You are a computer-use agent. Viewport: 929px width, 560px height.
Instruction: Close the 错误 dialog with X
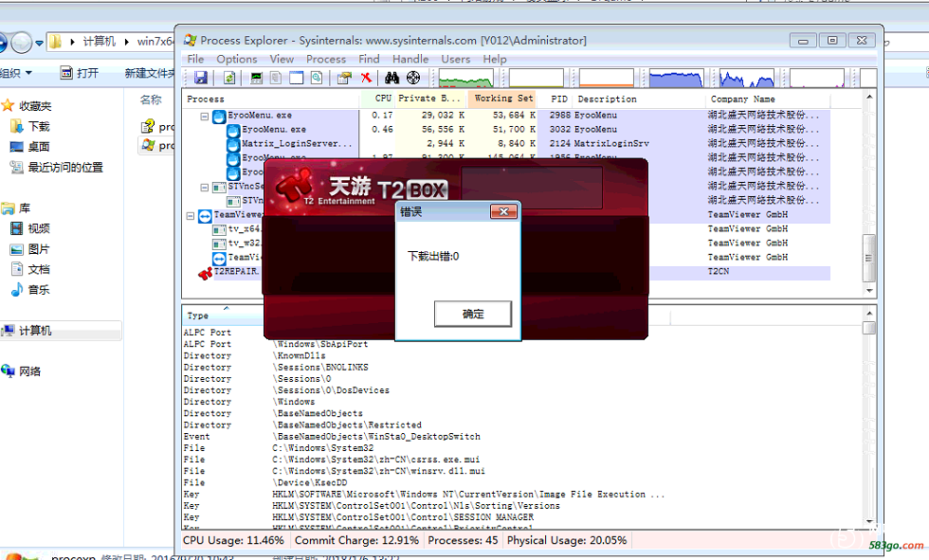point(503,211)
